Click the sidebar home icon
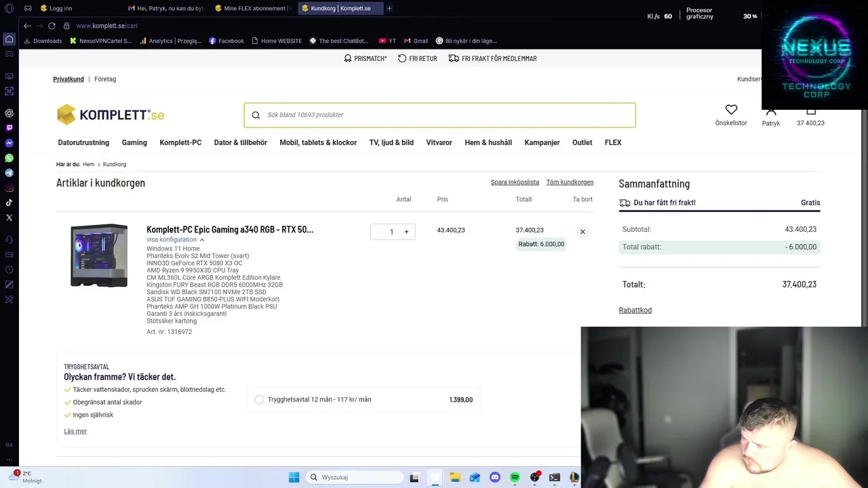This screenshot has height=488, width=868. click(x=9, y=39)
